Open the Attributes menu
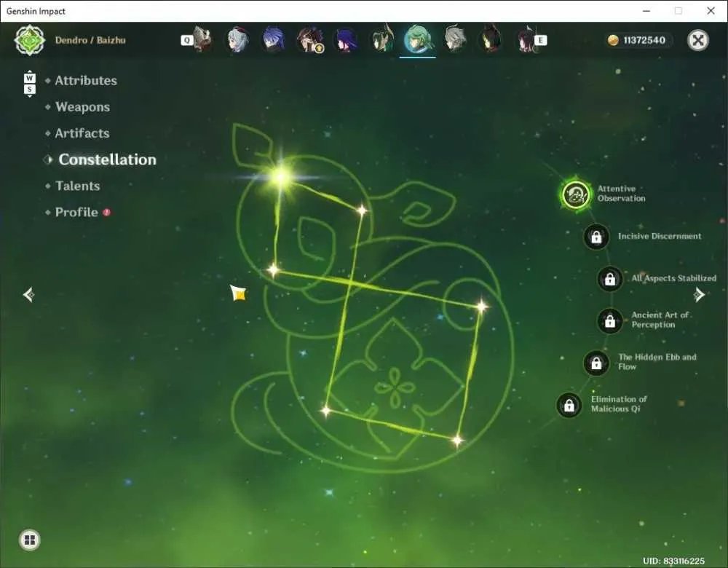Viewport: 728px width, 568px height. click(x=86, y=81)
